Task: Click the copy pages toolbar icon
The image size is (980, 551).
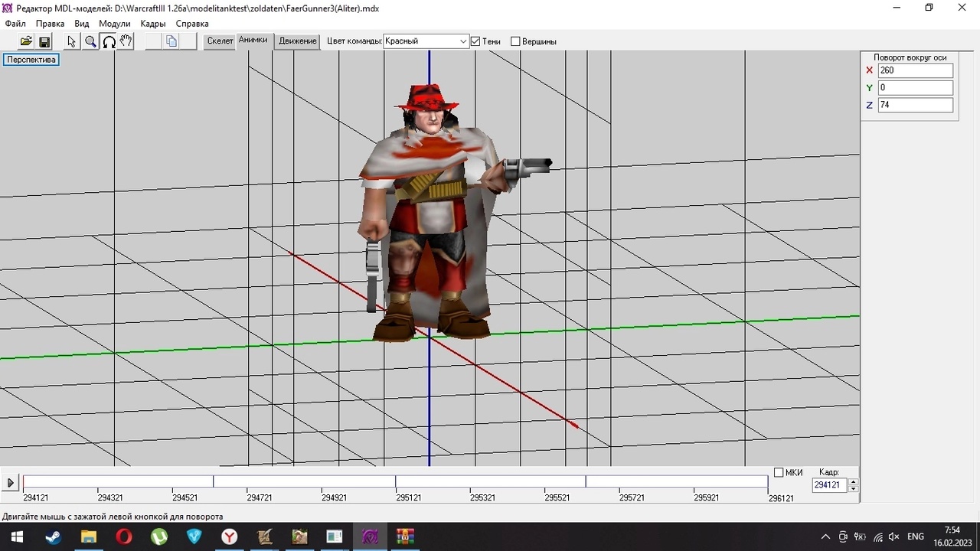Action: [171, 41]
